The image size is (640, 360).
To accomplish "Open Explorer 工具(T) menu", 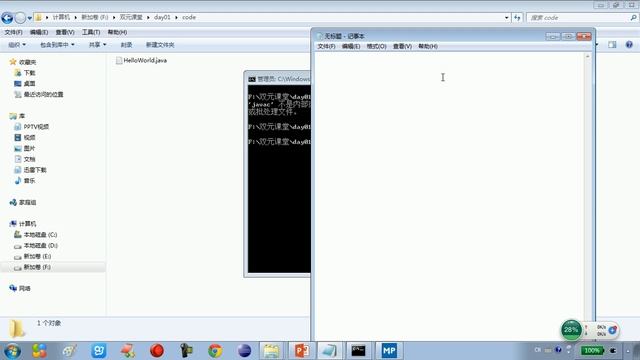I will (91, 32).
